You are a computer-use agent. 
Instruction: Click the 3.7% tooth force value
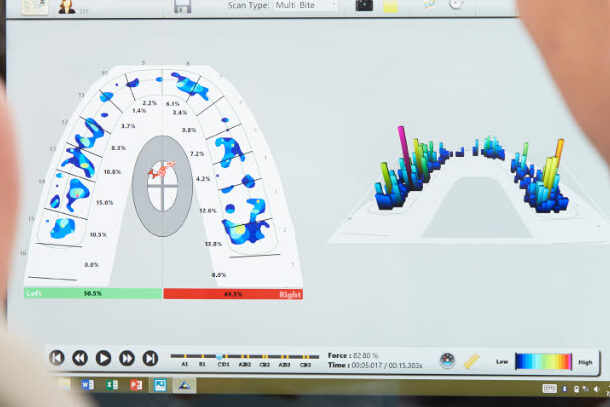128,126
